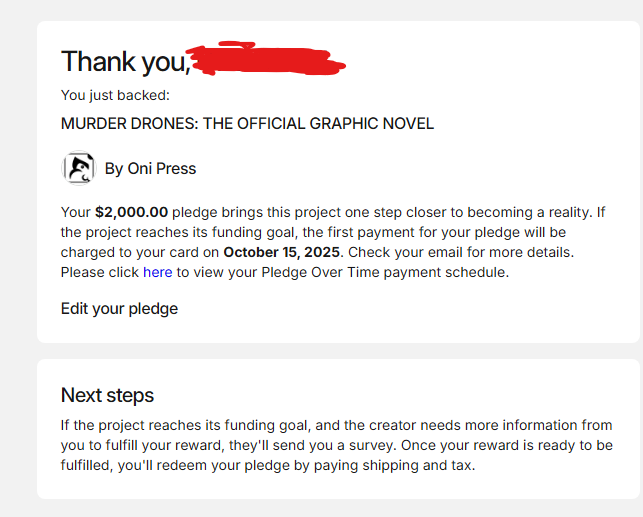Image resolution: width=643 pixels, height=517 pixels.
Task: Click the bold October 15, 2025 charge date
Action: (281, 252)
